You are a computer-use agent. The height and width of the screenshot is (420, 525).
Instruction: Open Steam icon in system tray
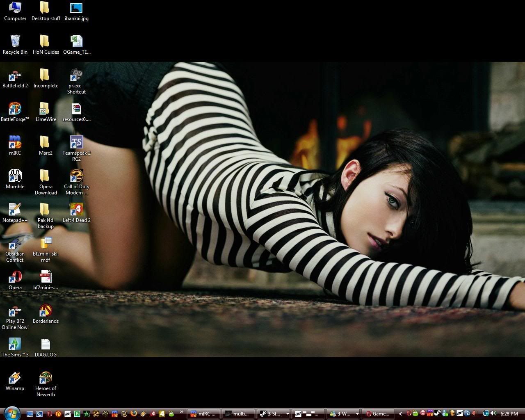(437, 413)
